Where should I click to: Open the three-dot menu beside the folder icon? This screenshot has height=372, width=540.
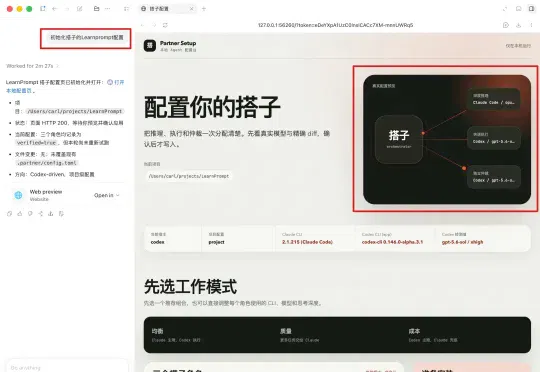[x=107, y=9]
